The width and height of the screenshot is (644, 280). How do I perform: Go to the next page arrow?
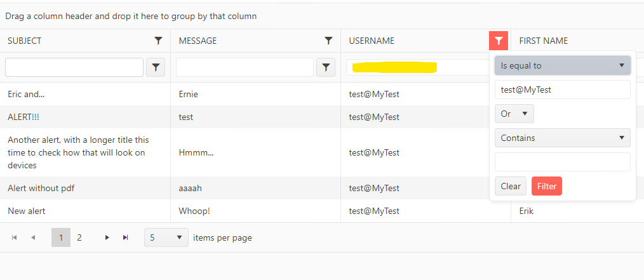coord(107,237)
